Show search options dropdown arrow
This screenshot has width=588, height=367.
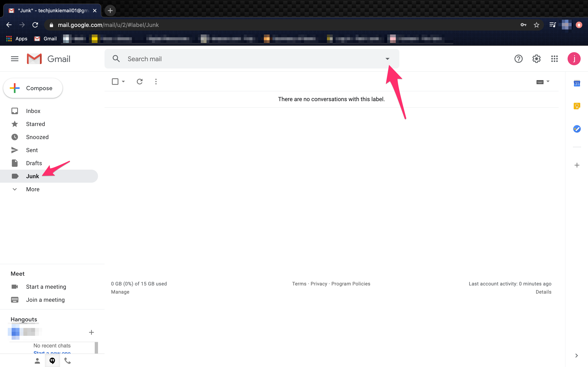(x=387, y=59)
